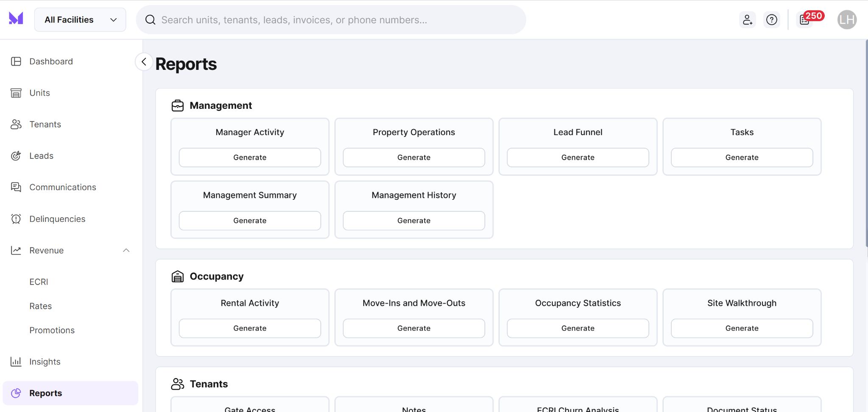Generate the Management History report
The height and width of the screenshot is (412, 868).
point(414,221)
